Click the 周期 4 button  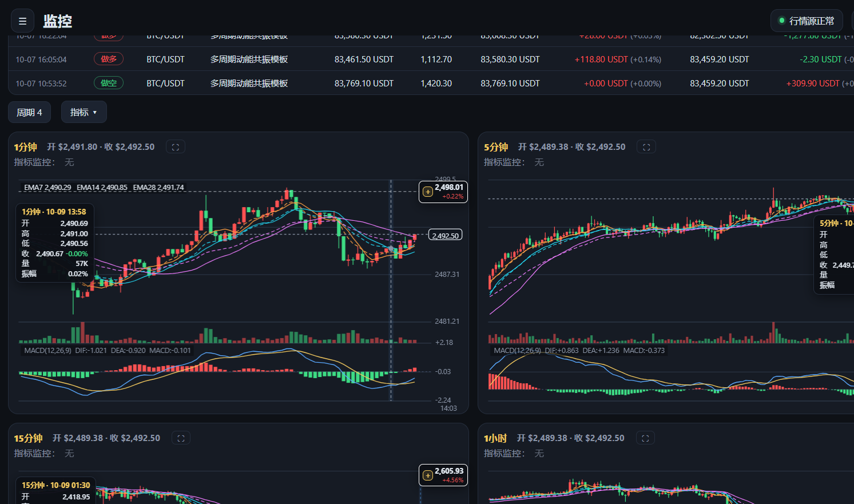29,112
